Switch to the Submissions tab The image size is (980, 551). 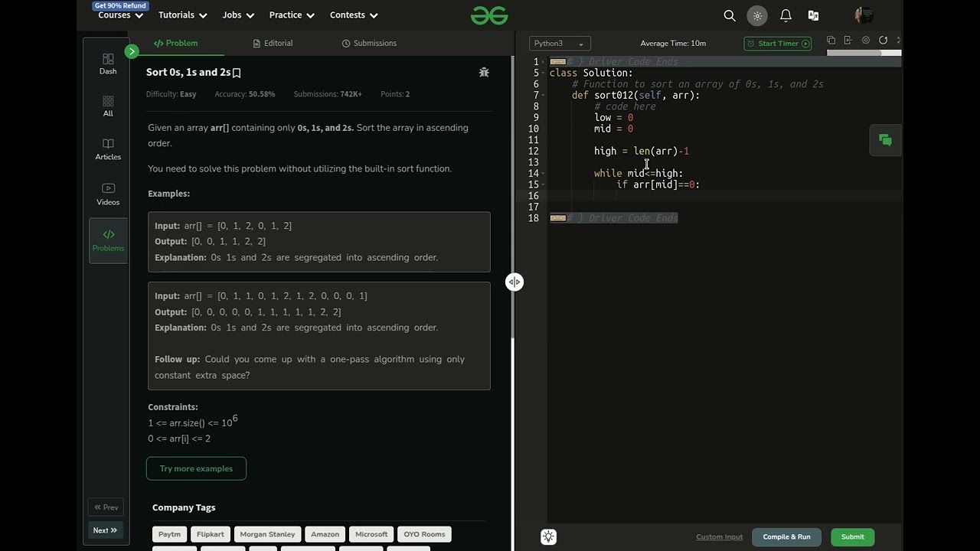(369, 44)
